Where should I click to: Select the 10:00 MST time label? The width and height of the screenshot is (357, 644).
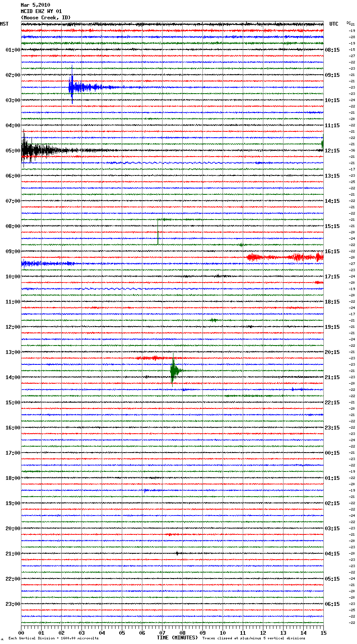(13, 277)
